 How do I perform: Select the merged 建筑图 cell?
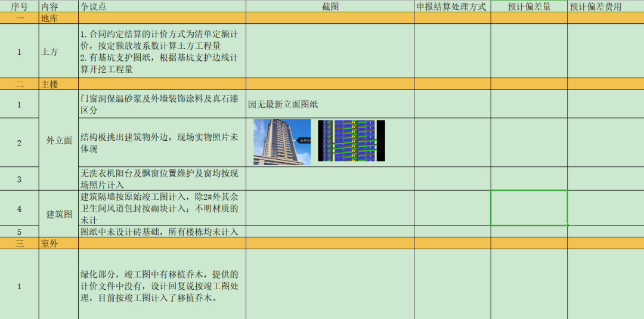[58, 214]
